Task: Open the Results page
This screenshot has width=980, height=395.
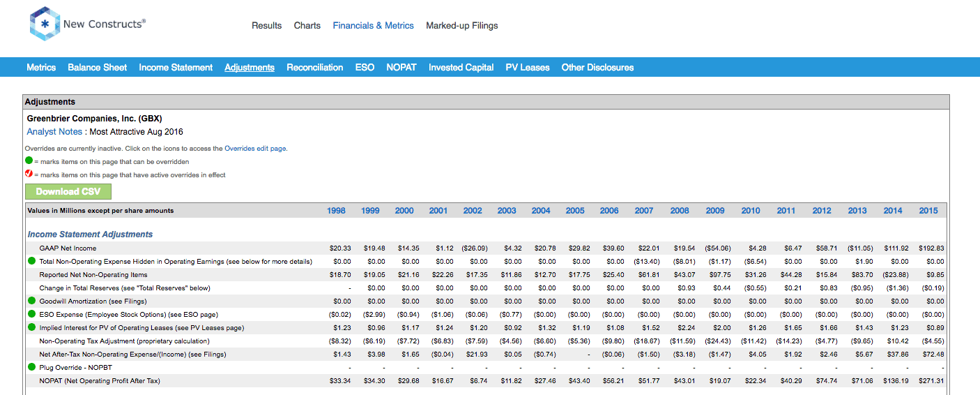Action: pyautogui.click(x=267, y=26)
